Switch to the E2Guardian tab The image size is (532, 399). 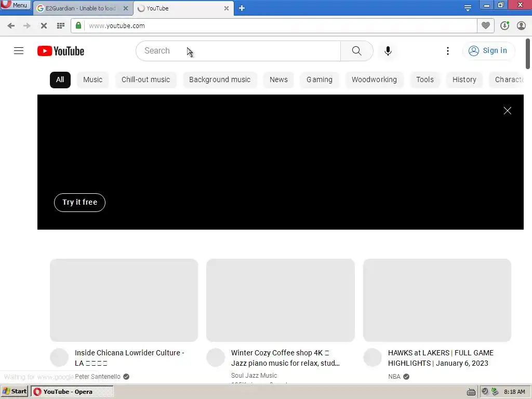coord(80,8)
